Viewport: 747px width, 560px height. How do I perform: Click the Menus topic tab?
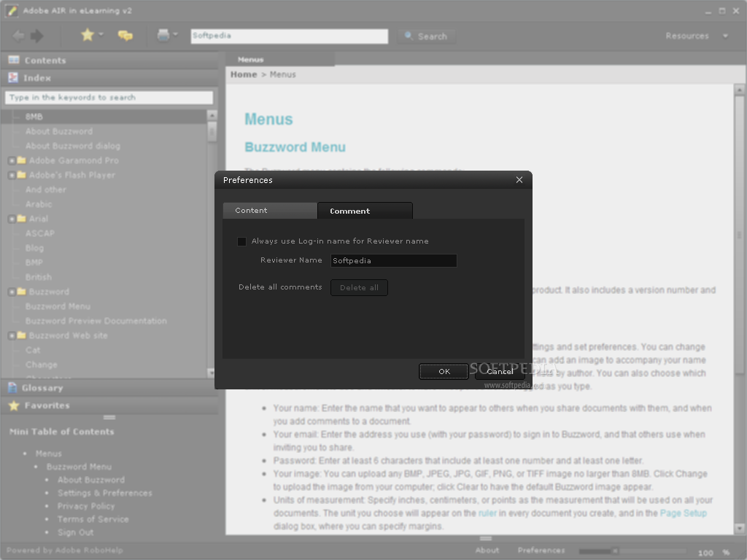click(279, 60)
